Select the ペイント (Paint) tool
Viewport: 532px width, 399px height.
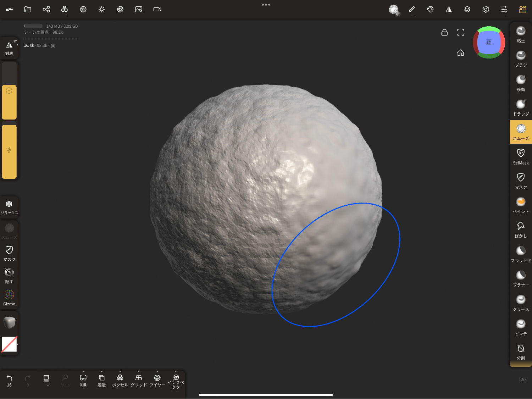click(521, 205)
